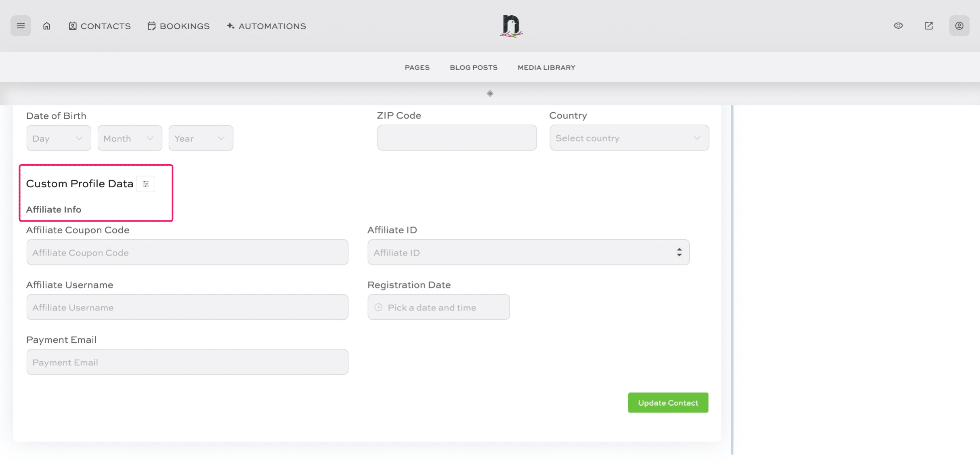Click the site logo at top center
The height and width of the screenshot is (463, 980).
tap(510, 25)
